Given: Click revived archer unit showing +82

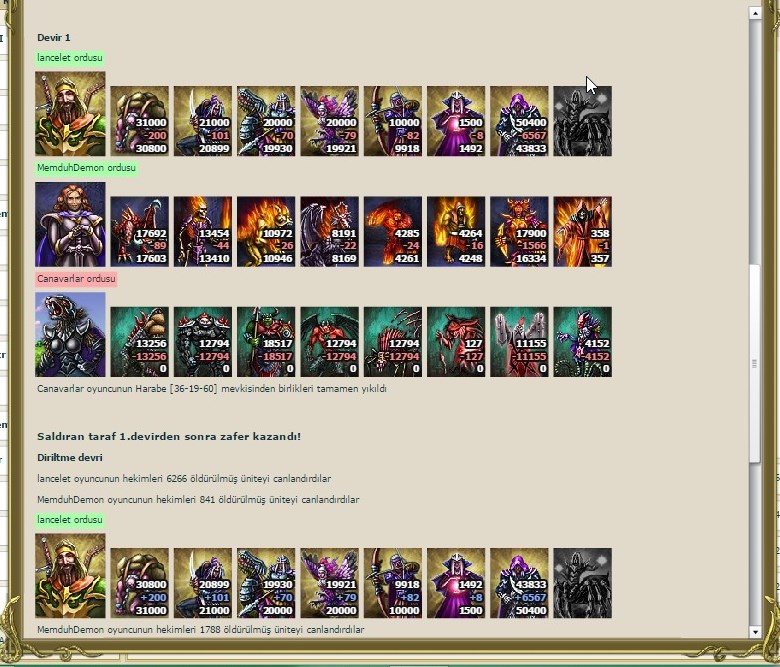Looking at the screenshot, I should pos(392,583).
